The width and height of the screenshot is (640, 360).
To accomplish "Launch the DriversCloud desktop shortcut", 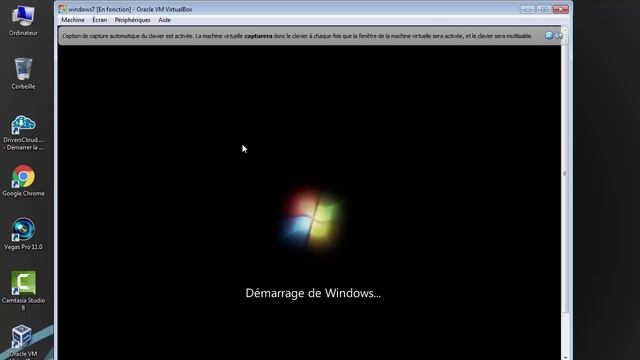I will (23, 133).
